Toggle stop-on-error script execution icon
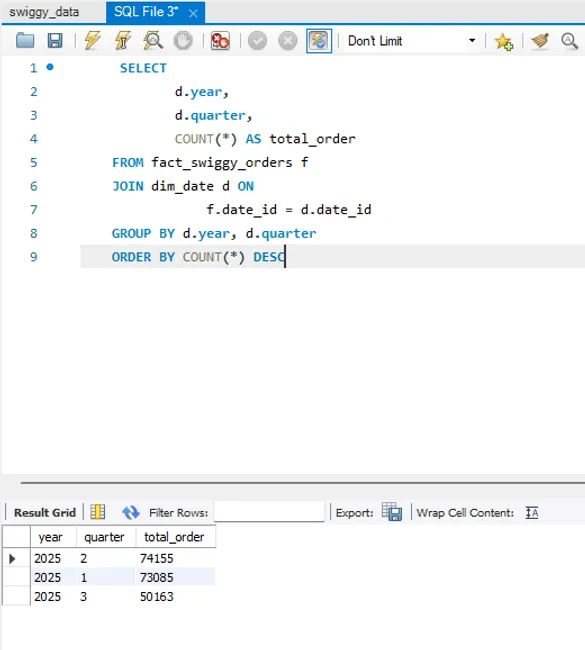Viewport: 585px width, 650px height. coord(220,41)
